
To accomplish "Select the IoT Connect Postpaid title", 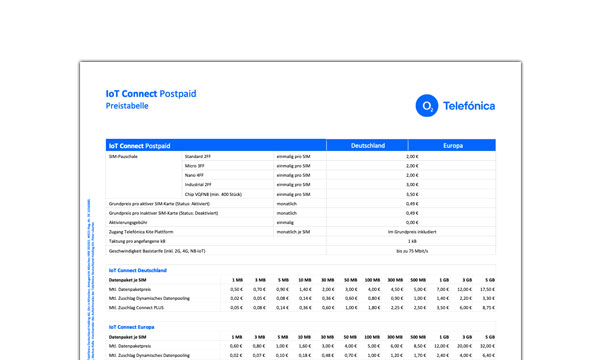I will (151, 94).
